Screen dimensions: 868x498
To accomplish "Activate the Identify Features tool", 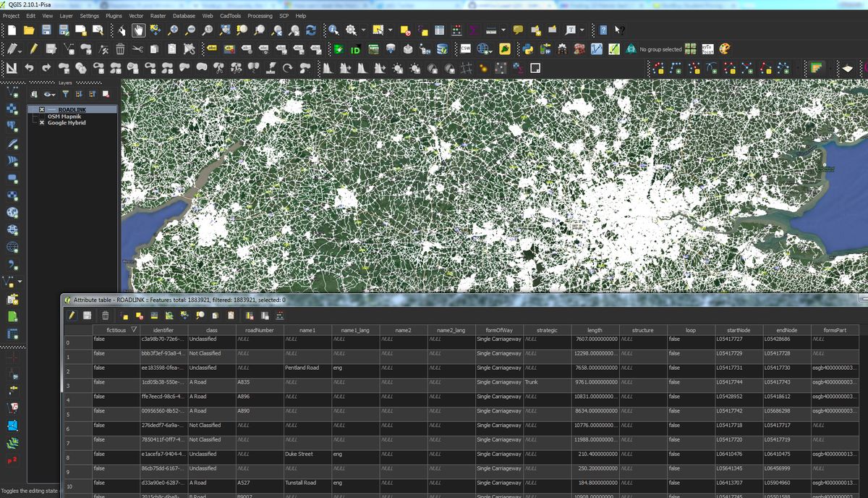I will 333,30.
